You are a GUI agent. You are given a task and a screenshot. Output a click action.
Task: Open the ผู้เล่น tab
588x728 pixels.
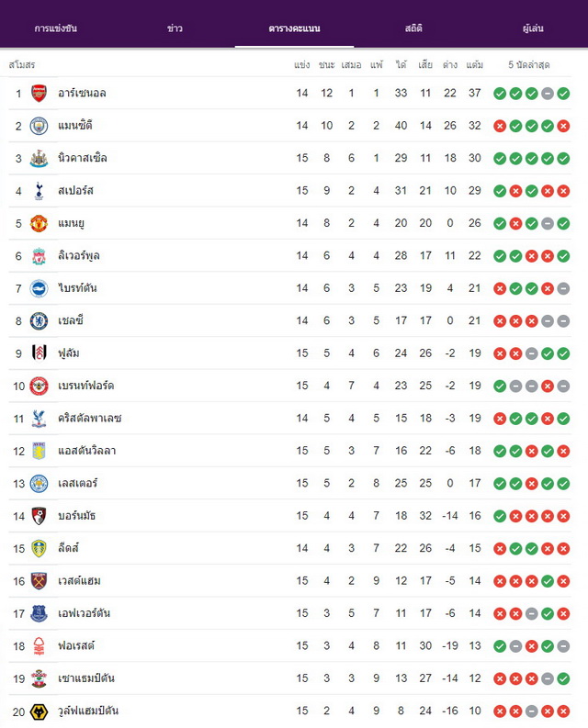(x=533, y=28)
